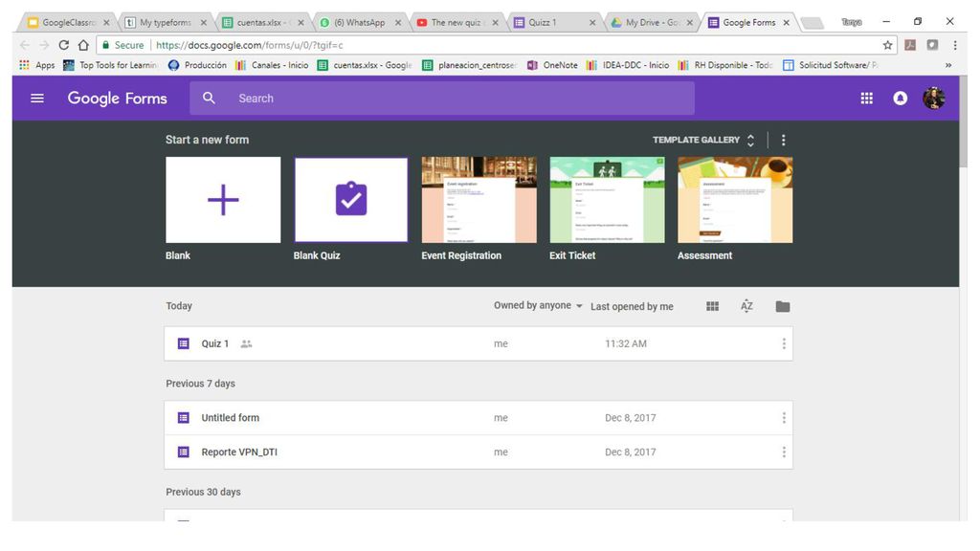The width and height of the screenshot is (980, 551).
Task: Open the AZ sort options
Action: 746,306
